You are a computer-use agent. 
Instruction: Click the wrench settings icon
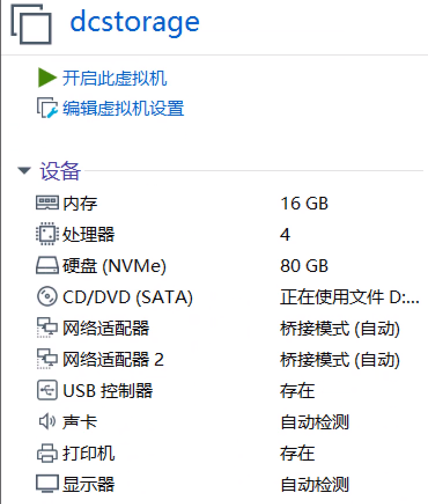point(47,108)
